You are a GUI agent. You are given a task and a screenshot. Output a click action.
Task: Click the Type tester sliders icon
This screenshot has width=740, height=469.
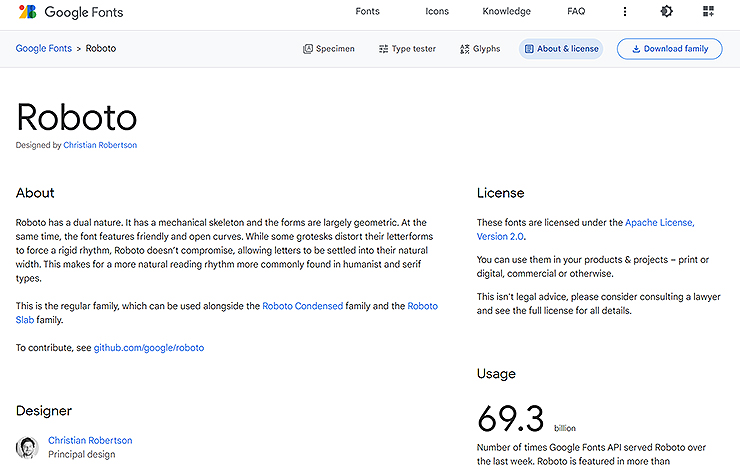pyautogui.click(x=383, y=49)
